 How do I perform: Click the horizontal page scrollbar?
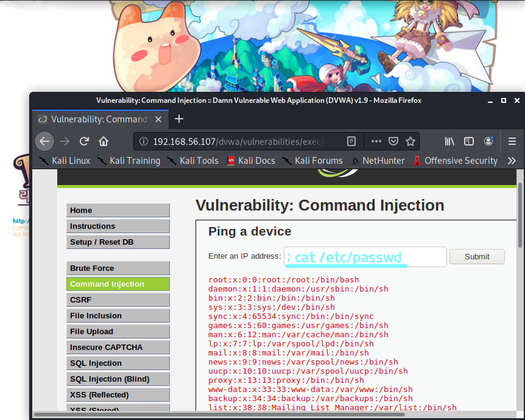tap(219, 415)
